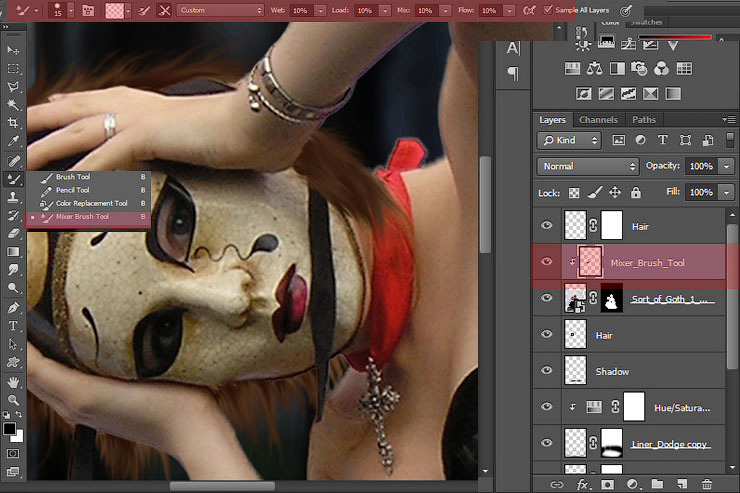Viewport: 740px width, 493px height.
Task: Add a layer style with fx icon
Action: [x=583, y=484]
